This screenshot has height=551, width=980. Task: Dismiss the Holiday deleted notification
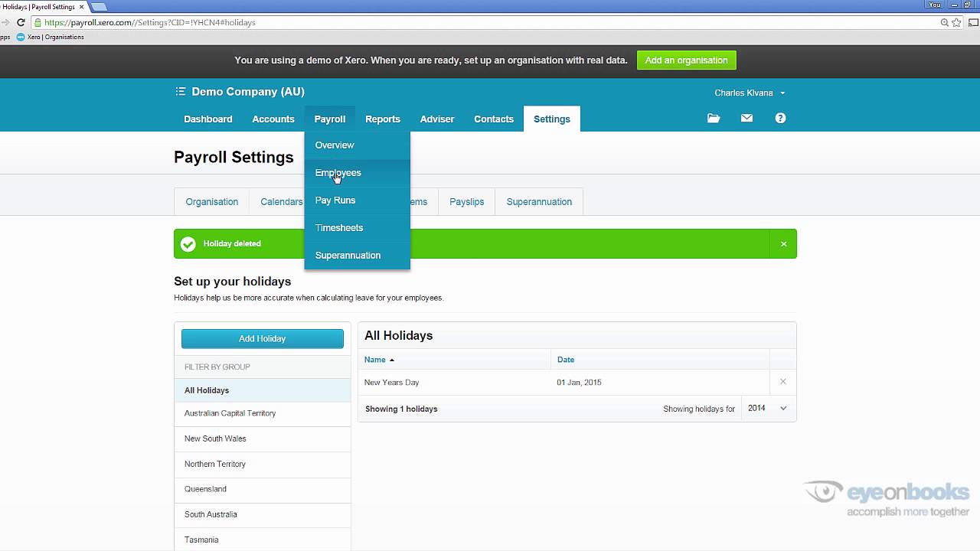pyautogui.click(x=783, y=244)
